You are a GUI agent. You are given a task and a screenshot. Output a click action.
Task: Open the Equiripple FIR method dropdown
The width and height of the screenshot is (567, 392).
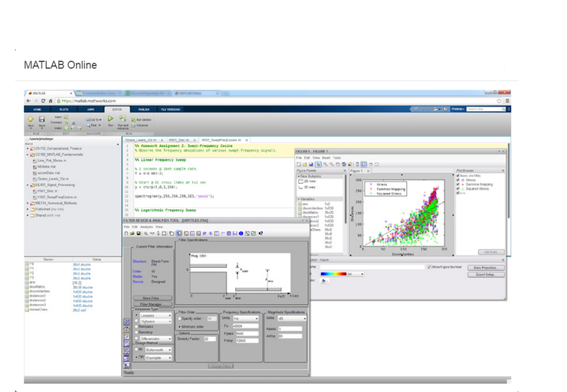[x=159, y=358]
